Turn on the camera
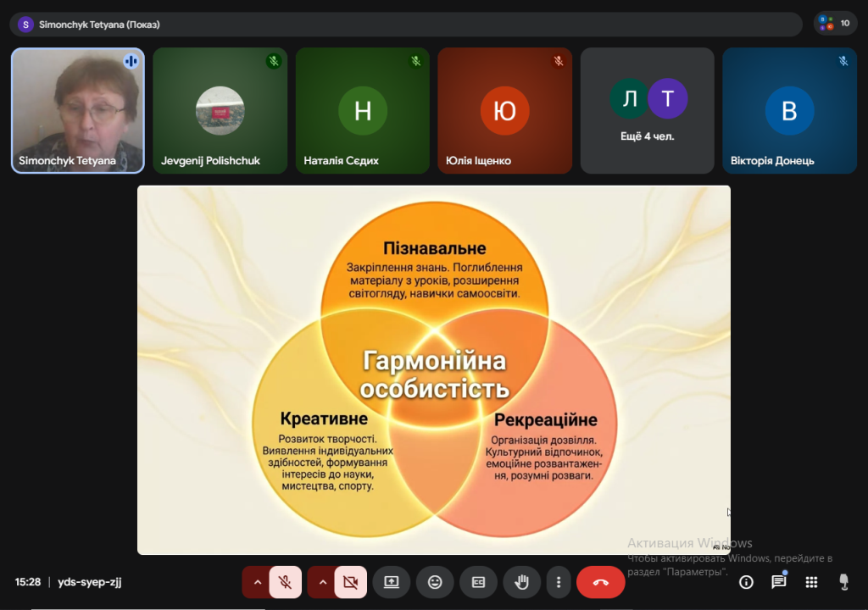Viewport: 868px width, 610px height. point(350,582)
